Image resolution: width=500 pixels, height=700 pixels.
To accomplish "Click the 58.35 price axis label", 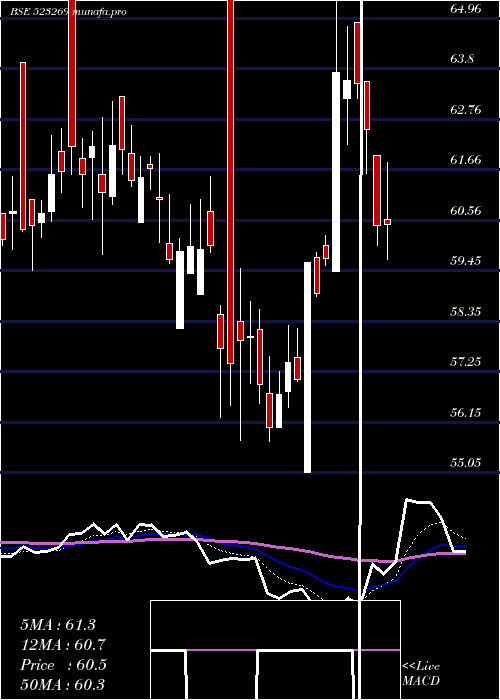I will 466,311.
